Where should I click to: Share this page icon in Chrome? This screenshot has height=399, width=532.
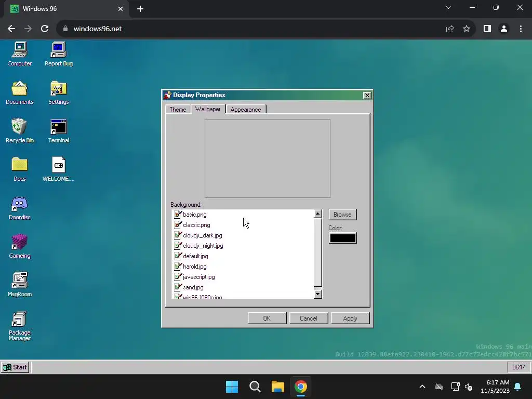pyautogui.click(x=450, y=29)
